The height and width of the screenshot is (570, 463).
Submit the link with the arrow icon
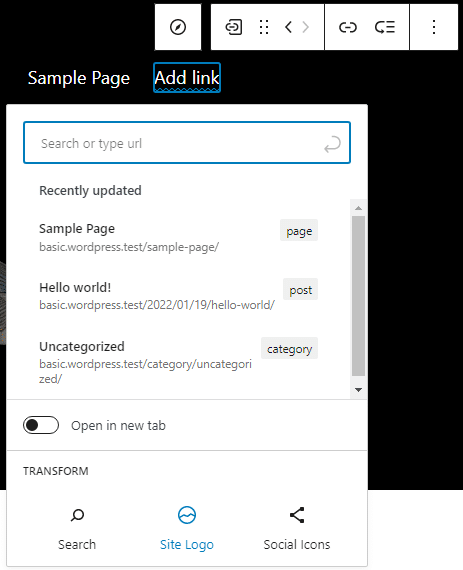click(333, 144)
